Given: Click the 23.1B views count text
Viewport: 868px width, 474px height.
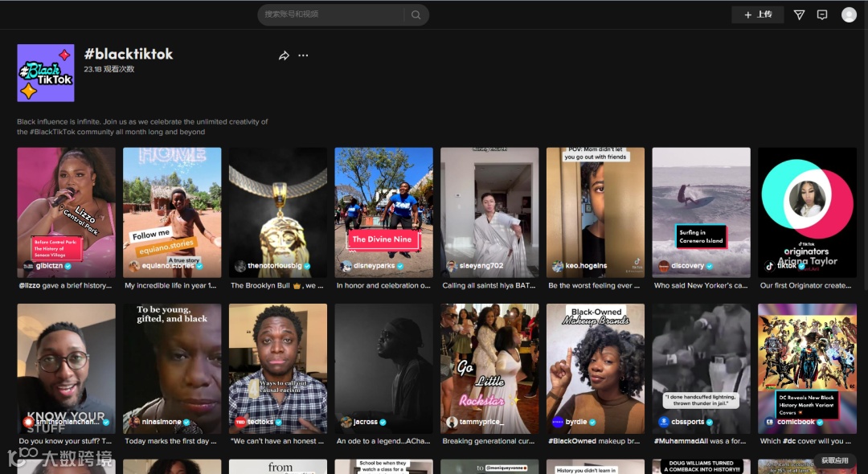Looking at the screenshot, I should point(109,69).
